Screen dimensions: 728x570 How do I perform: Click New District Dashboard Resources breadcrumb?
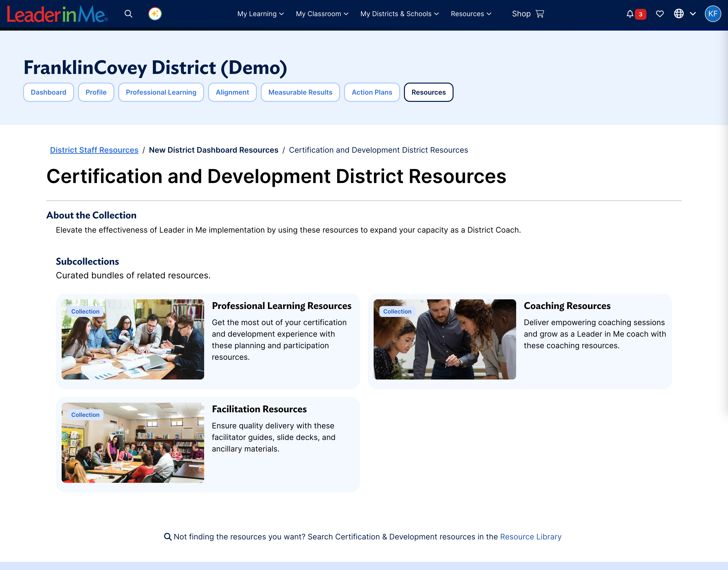214,150
